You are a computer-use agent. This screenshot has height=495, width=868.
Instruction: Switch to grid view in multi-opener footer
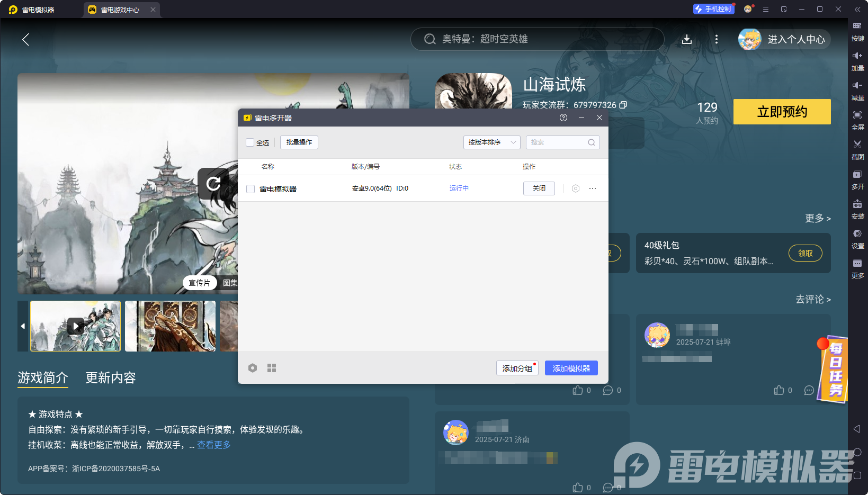click(272, 368)
